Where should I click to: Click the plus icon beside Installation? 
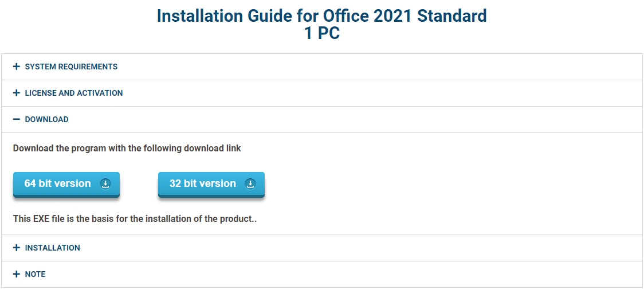tap(17, 248)
